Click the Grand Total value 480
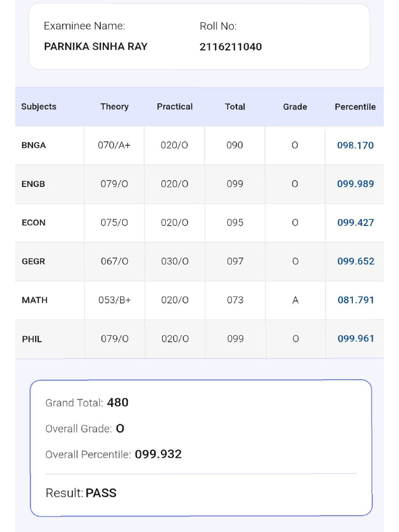 pos(117,403)
